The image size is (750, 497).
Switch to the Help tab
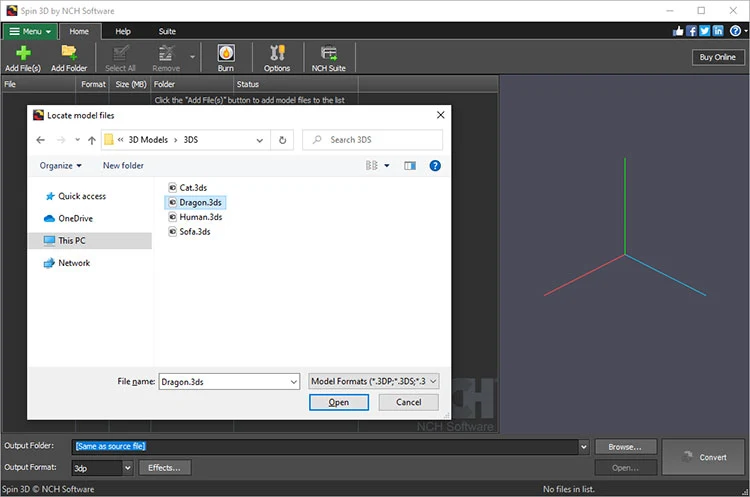tap(123, 32)
